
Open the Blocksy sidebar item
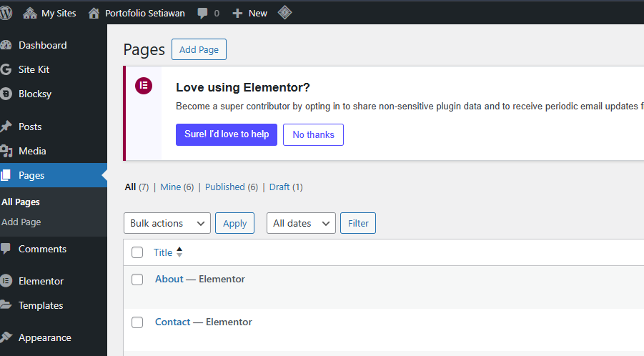[x=34, y=94]
